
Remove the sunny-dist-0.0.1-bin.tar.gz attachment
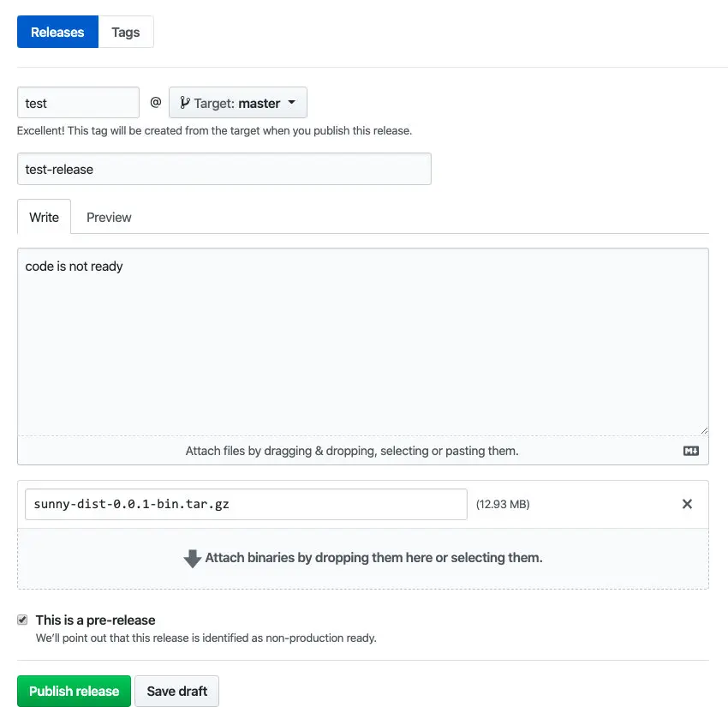687,504
